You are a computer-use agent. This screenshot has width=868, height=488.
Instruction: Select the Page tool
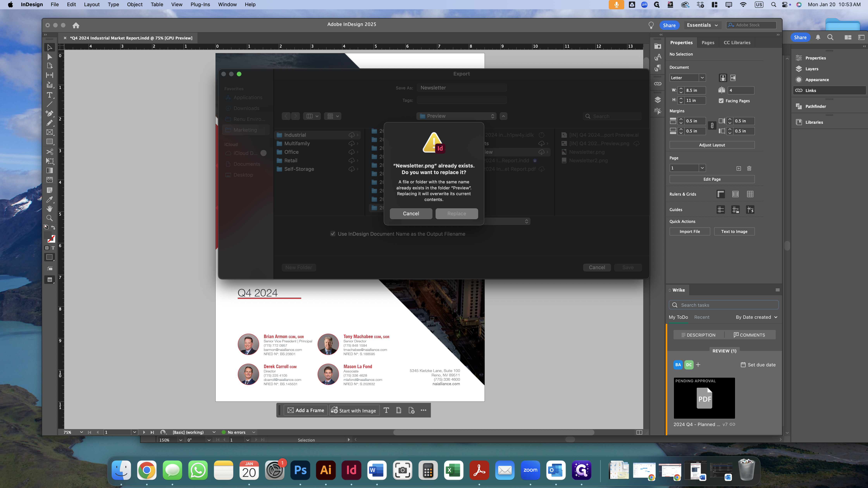[x=50, y=66]
